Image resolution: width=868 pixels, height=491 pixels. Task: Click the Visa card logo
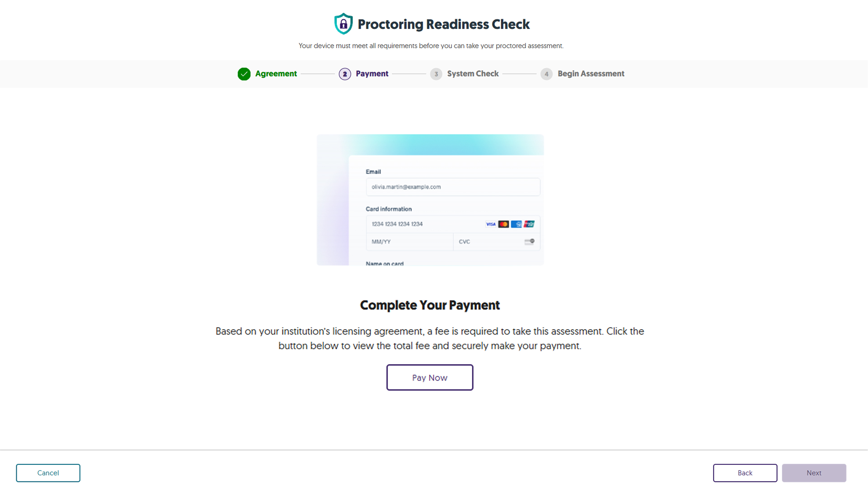(x=491, y=224)
